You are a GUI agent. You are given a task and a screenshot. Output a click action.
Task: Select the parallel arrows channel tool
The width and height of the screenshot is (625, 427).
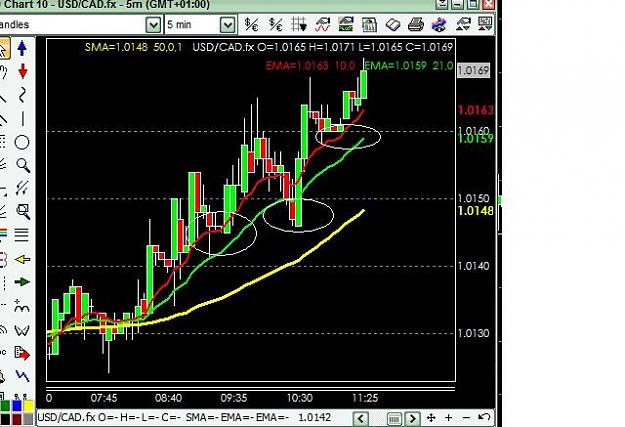coord(22,188)
